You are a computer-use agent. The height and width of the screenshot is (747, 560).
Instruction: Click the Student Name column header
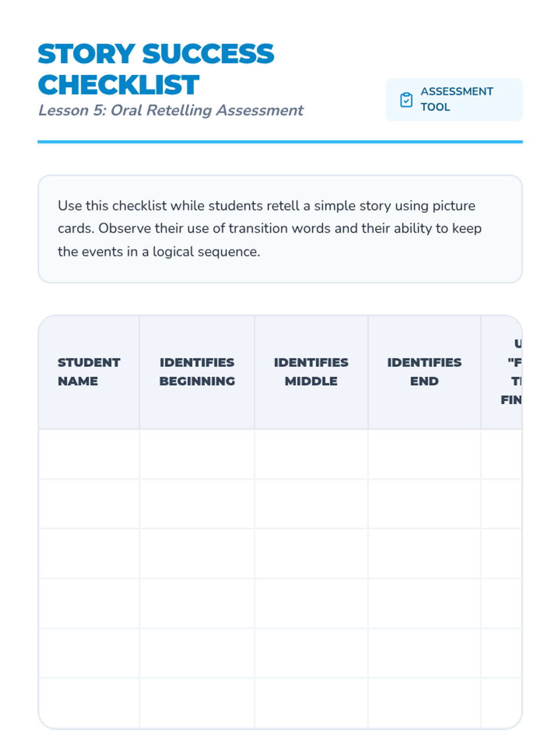click(89, 372)
